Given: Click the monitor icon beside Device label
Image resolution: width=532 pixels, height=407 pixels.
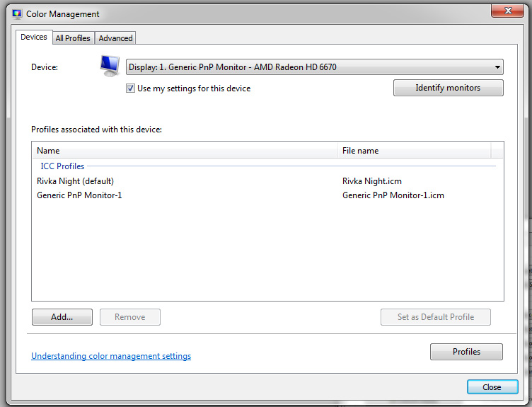Looking at the screenshot, I should click(110, 66).
